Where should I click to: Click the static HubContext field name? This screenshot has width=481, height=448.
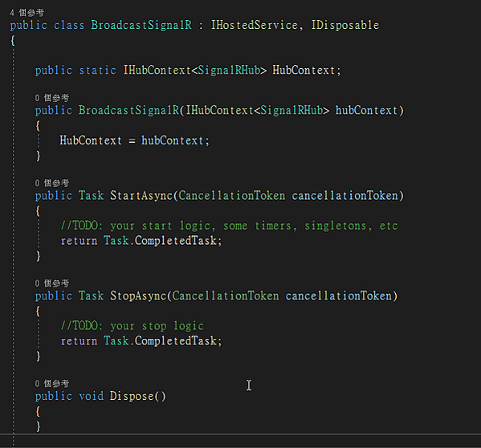pyautogui.click(x=304, y=70)
